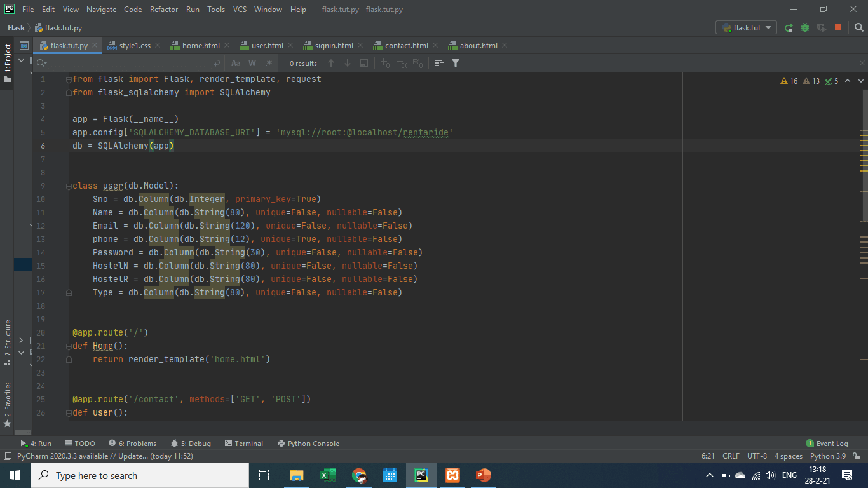Viewport: 868px width, 488px height.
Task: Toggle Words (W) match in find bar
Action: point(252,63)
